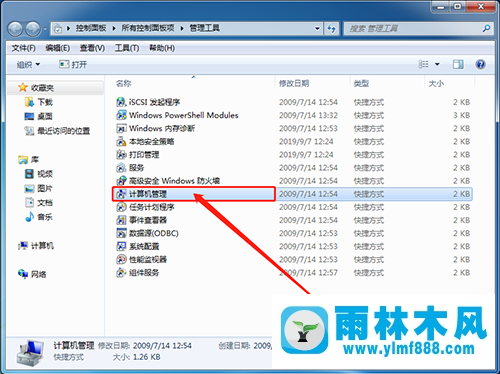Click 所有控制面板项 in the breadcrumb
The image size is (500, 374).
click(148, 28)
